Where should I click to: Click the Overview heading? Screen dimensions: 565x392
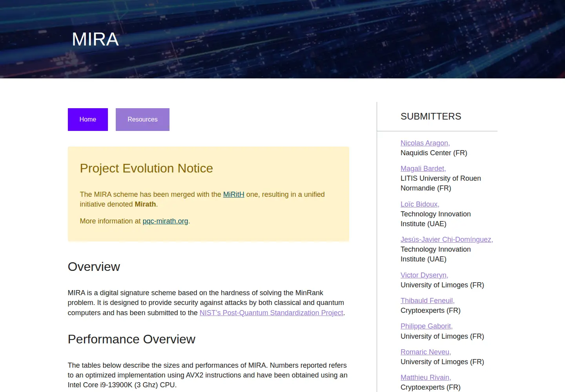coord(94,267)
